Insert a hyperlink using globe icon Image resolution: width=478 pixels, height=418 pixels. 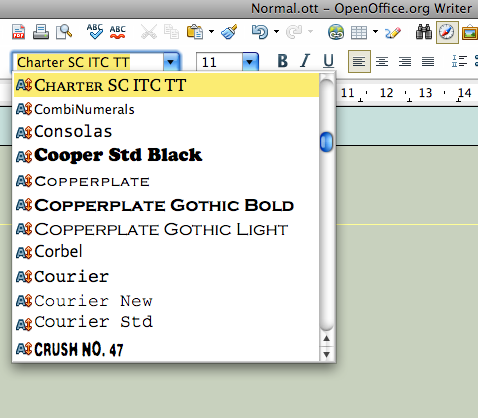(336, 32)
